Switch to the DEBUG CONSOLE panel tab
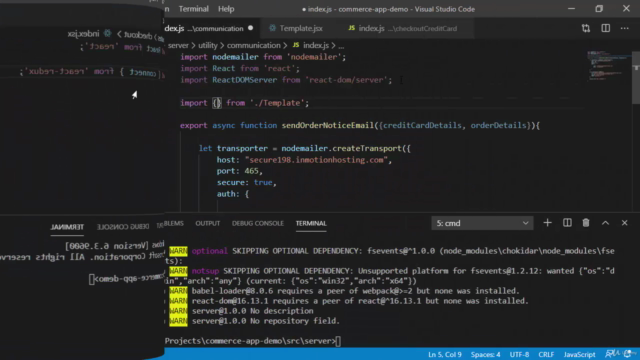640x360 pixels. pyautogui.click(x=258, y=223)
